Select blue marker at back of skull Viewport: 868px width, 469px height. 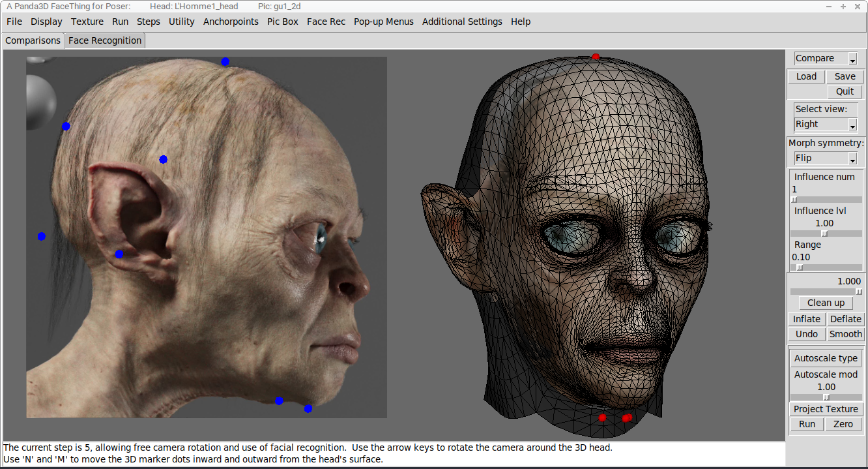(66, 126)
